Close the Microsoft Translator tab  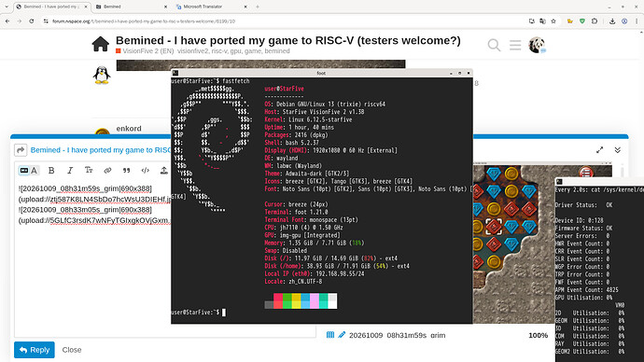coord(245,7)
